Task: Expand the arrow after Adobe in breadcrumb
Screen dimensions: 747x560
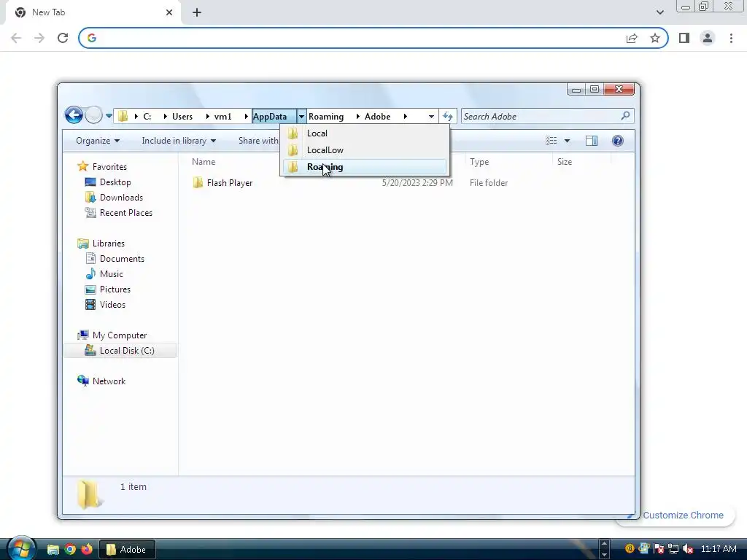Action: coord(406,116)
